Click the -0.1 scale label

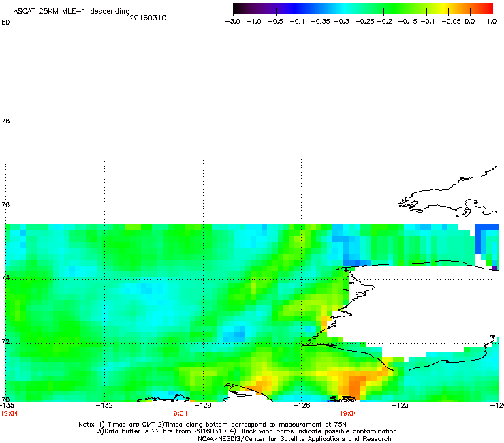pos(427,22)
